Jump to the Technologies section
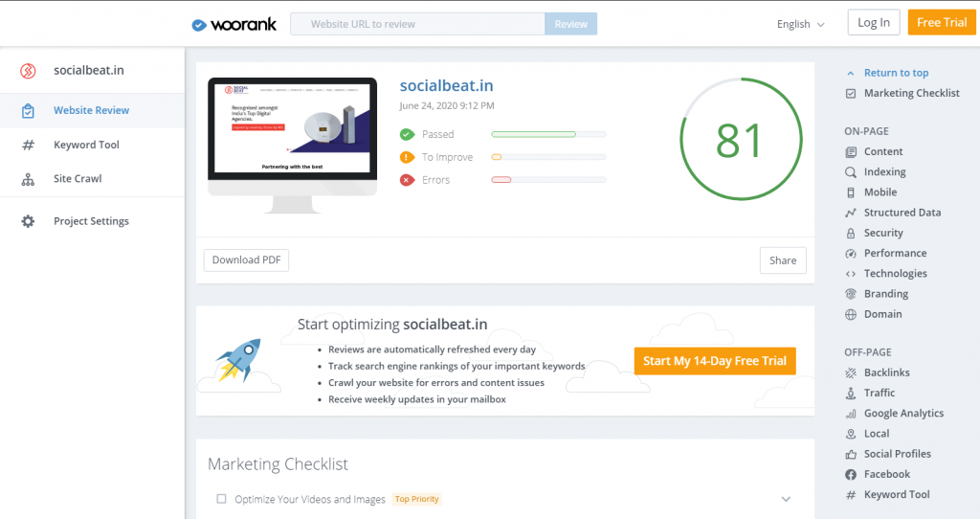The width and height of the screenshot is (980, 519). pos(895,274)
